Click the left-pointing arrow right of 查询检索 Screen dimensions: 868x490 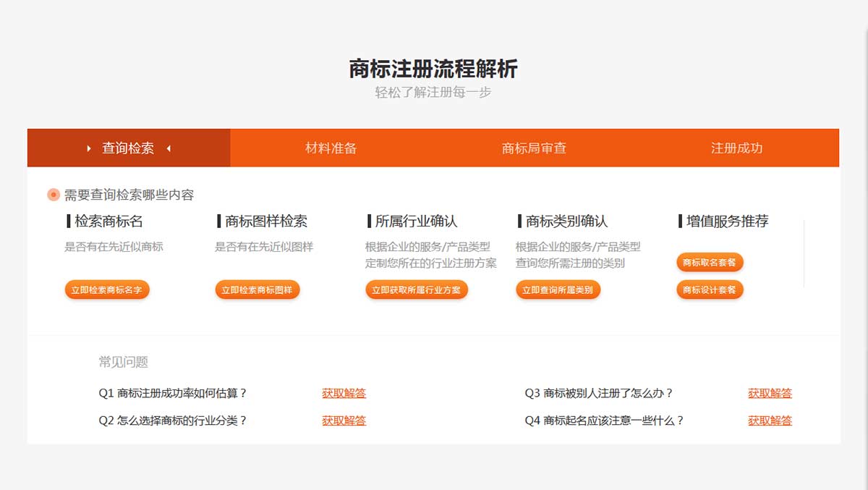tap(169, 148)
